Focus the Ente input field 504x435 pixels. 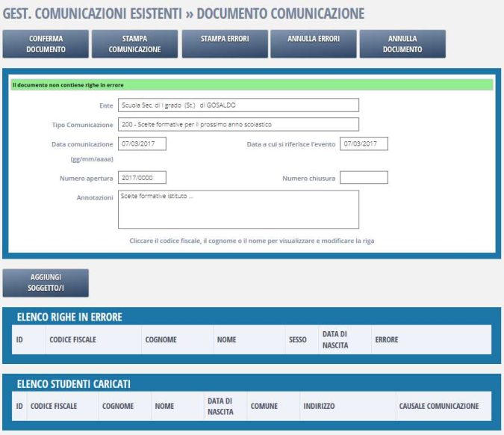coord(238,105)
